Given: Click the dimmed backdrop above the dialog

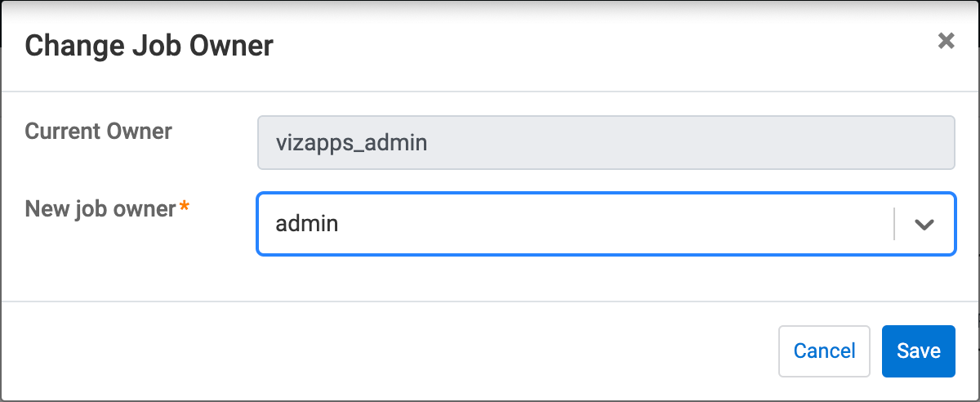Looking at the screenshot, I should pos(490,2).
